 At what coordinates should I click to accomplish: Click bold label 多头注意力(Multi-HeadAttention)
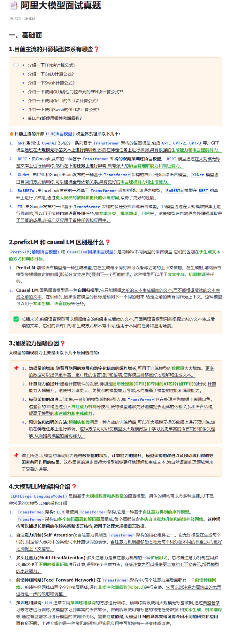[x=51, y=558]
